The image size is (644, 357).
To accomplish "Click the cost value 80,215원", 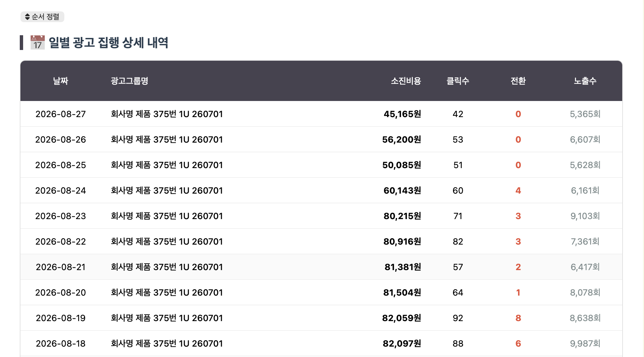I will [x=402, y=216].
